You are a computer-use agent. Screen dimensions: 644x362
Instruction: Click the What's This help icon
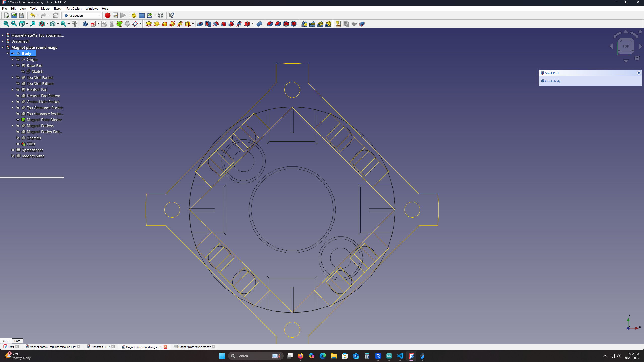171,15
